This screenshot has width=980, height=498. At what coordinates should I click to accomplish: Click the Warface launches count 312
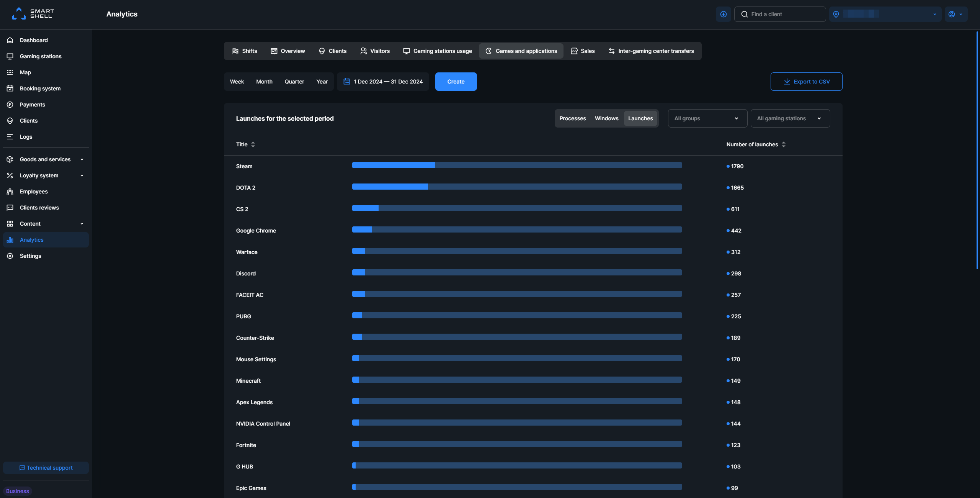735,252
